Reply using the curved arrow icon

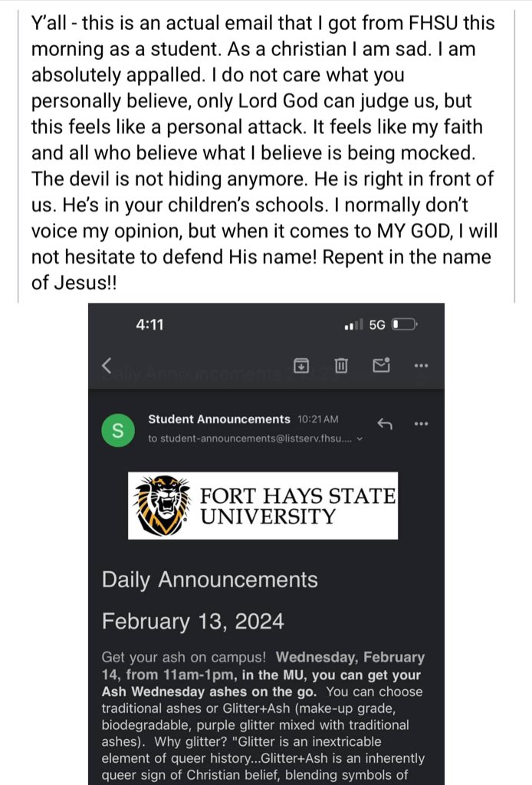pyautogui.click(x=384, y=424)
